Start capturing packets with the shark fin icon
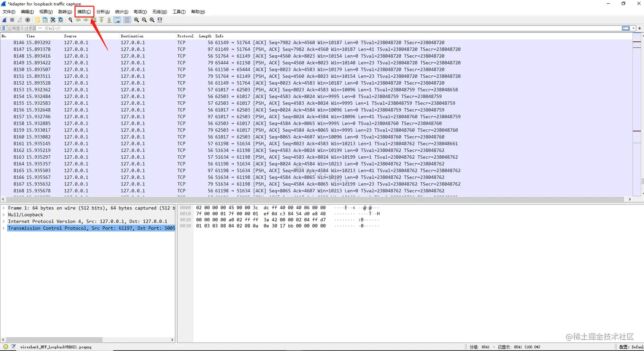 click(4, 20)
